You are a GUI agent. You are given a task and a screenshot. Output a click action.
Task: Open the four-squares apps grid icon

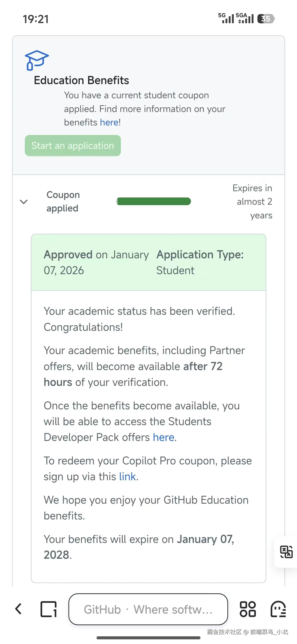[248, 609]
